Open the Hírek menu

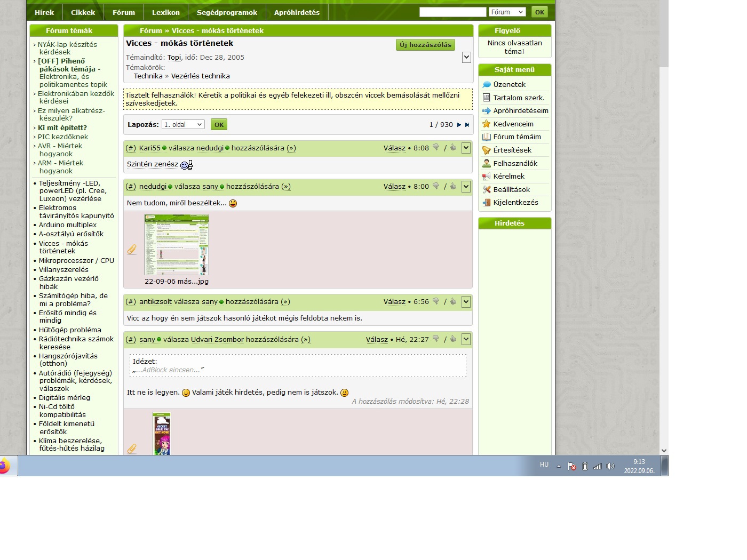pos(44,12)
